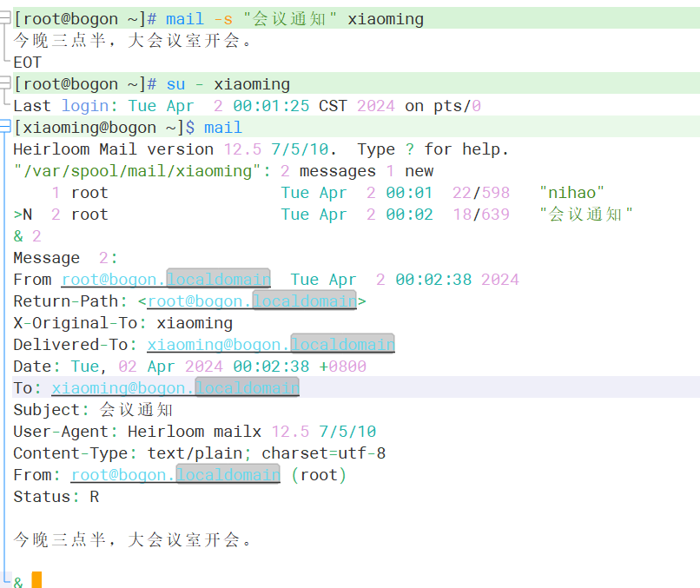This screenshot has width=700, height=588.
Task: Click size '18/639' in message 2 row
Action: coord(481,215)
